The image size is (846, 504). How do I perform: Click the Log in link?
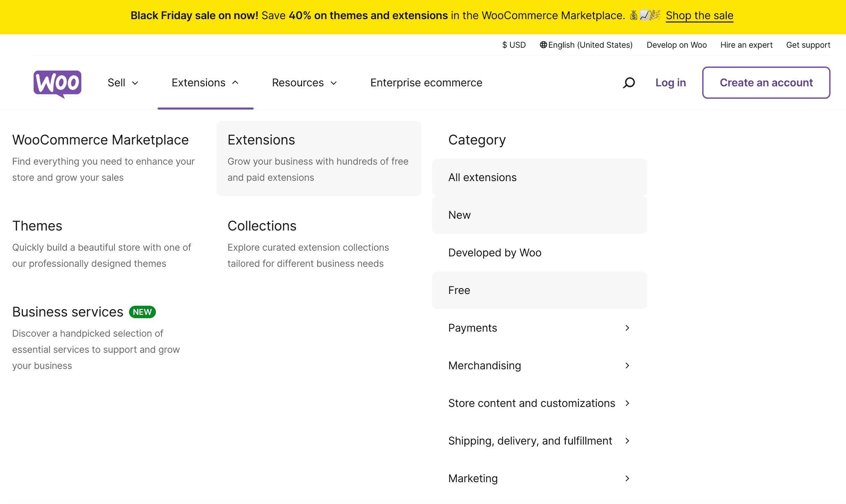point(670,83)
